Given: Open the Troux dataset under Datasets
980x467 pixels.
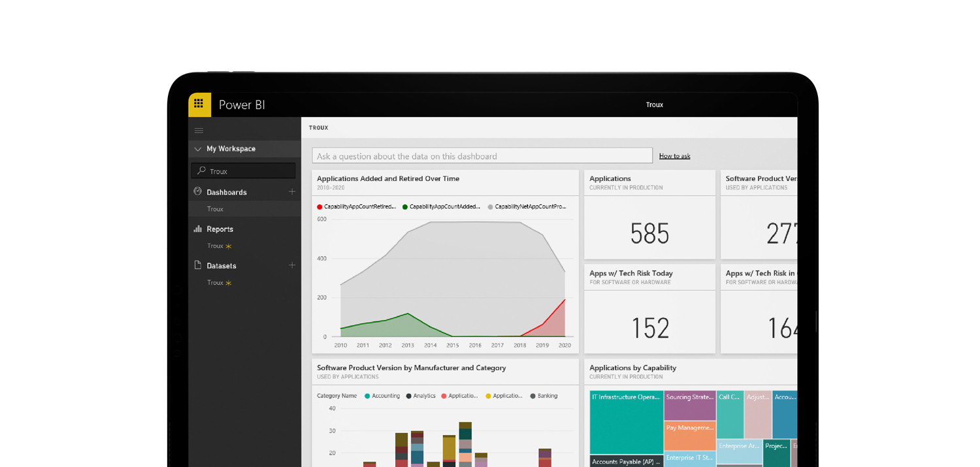Looking at the screenshot, I should point(215,283).
